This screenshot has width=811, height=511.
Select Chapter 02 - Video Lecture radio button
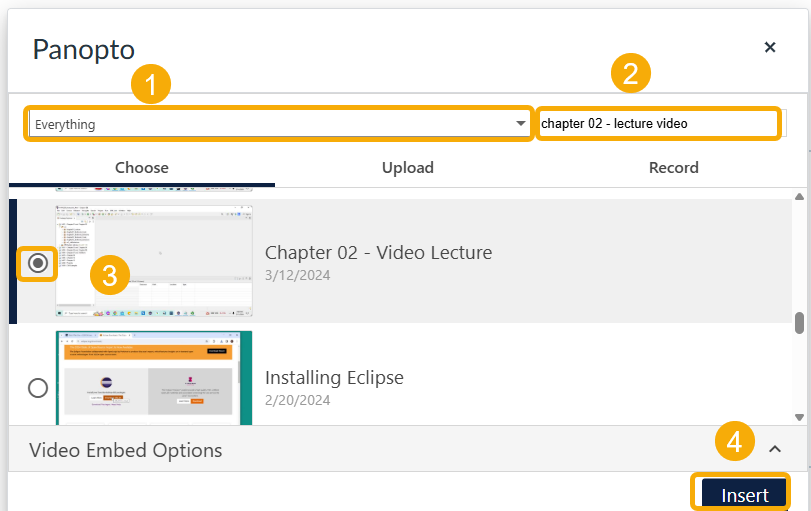tap(38, 263)
